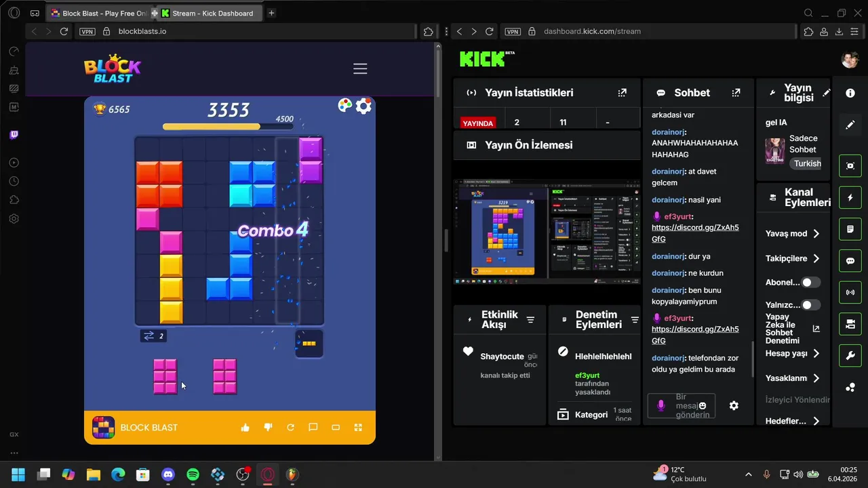Toggle right sidebar live stats widget
Viewport: 868px width, 488px height.
click(850, 293)
